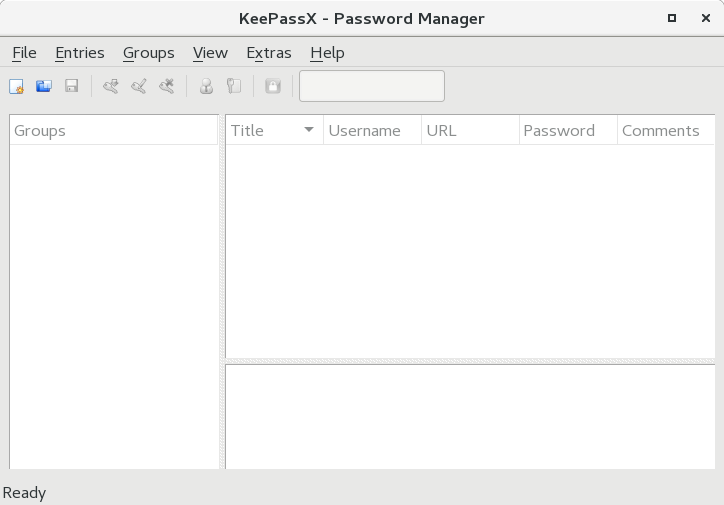Focus the toolbar search field
724x505 pixels.
372,86
